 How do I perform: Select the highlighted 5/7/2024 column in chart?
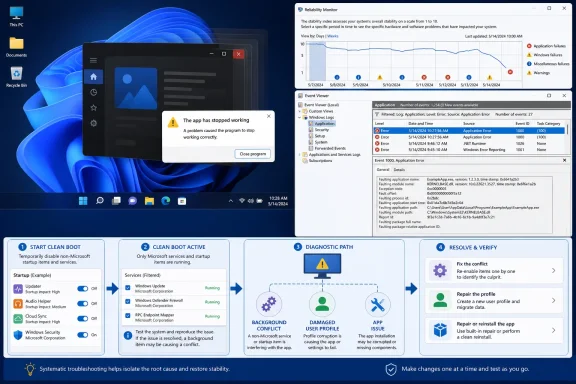coord(317,61)
